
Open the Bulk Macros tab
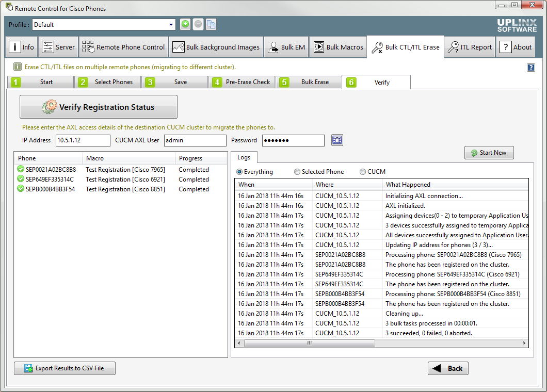point(338,47)
